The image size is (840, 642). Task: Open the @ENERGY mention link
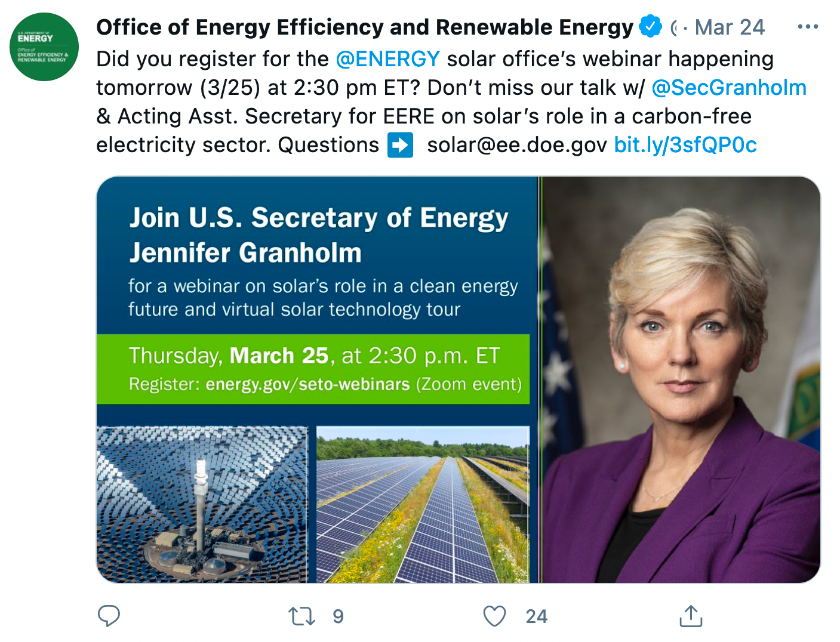pos(388,59)
